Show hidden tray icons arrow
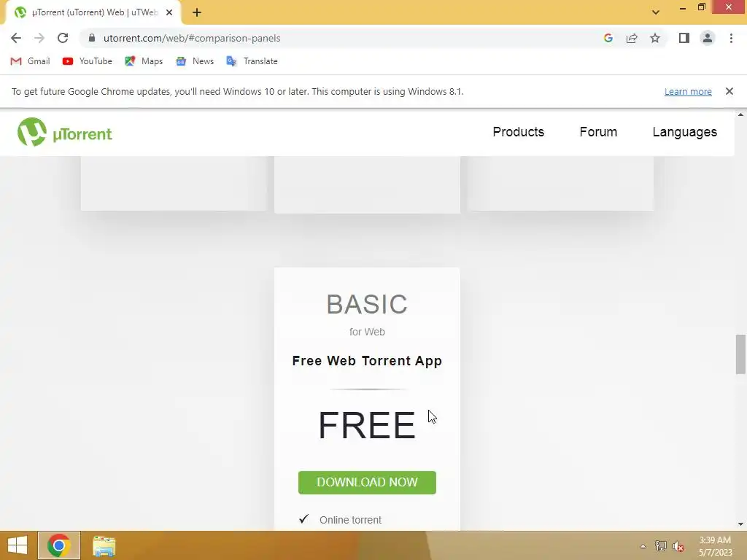Image resolution: width=747 pixels, height=560 pixels. tap(643, 546)
